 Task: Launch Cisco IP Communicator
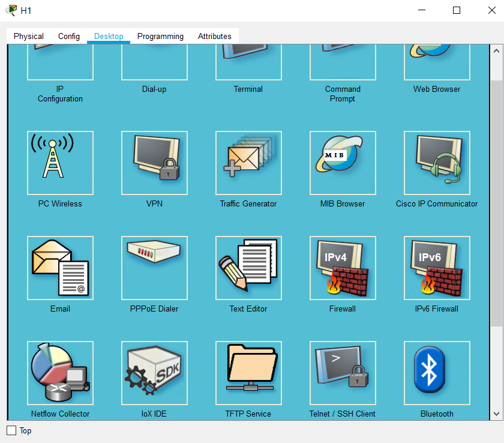(x=437, y=163)
